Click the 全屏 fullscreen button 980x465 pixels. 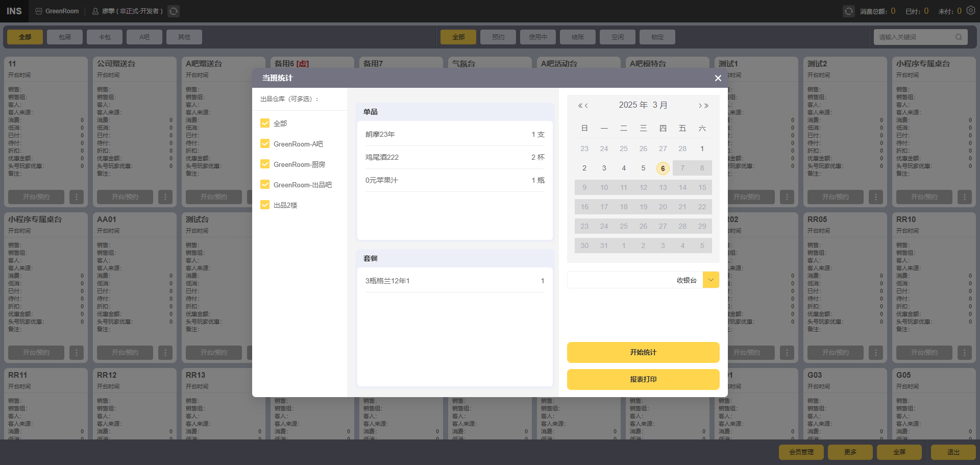click(899, 452)
